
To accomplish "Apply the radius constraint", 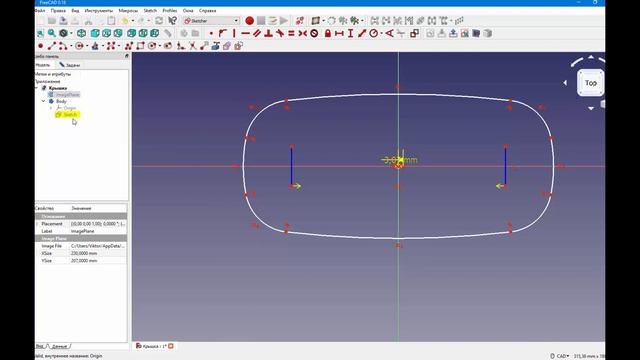I will click(x=373, y=33).
